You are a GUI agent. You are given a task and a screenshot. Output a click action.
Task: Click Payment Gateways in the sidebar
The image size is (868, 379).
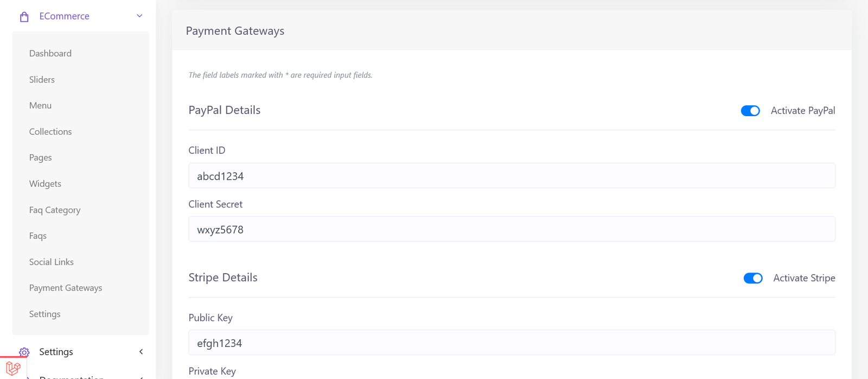66,288
